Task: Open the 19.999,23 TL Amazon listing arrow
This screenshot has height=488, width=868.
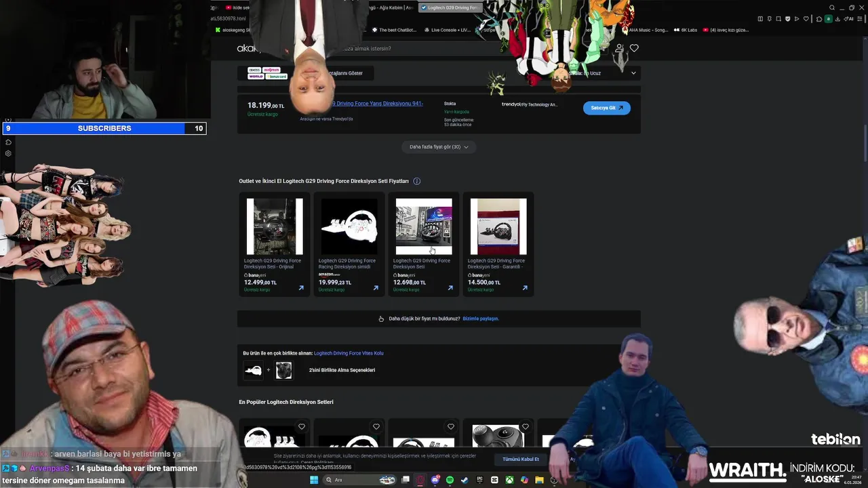Action: coord(376,288)
